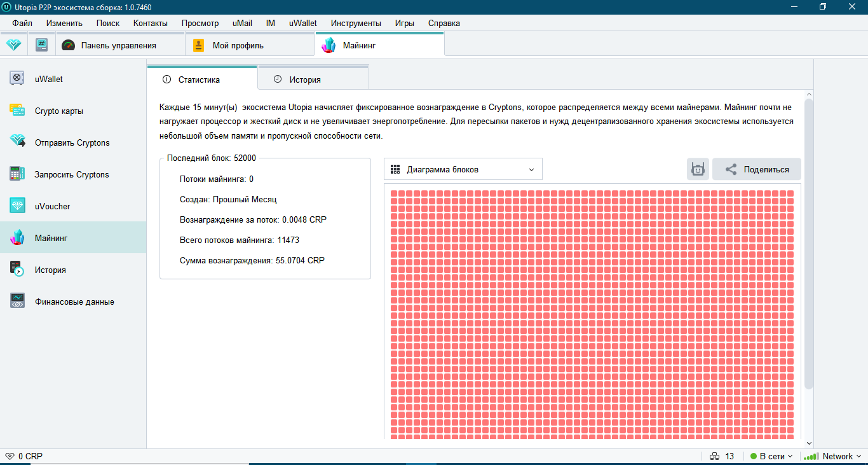Go to Отправить Cryptons in sidebar
Image resolution: width=868 pixels, height=465 pixels.
pos(73,142)
